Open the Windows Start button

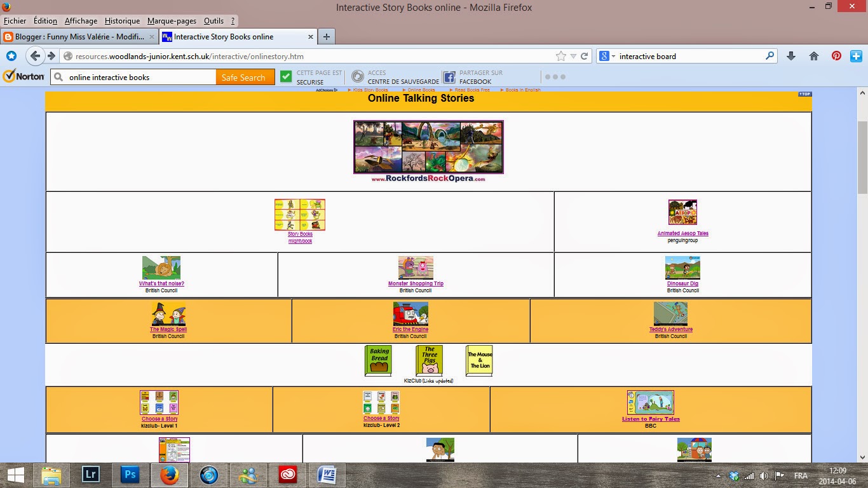pos(15,475)
